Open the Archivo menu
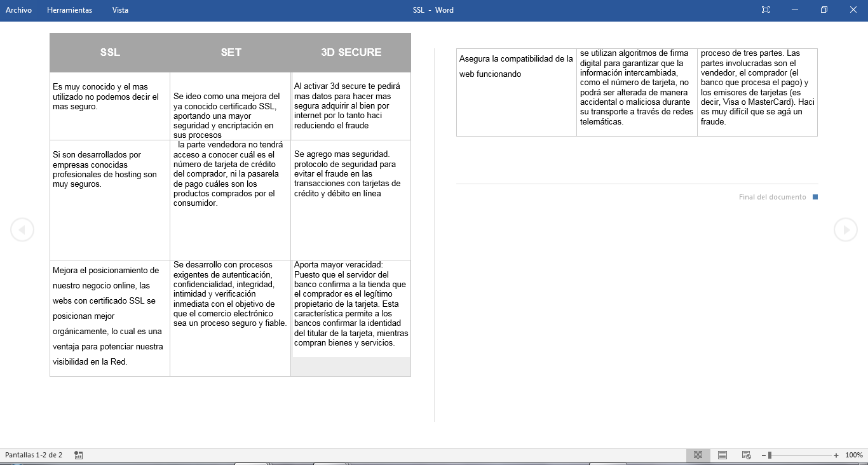 click(x=18, y=10)
